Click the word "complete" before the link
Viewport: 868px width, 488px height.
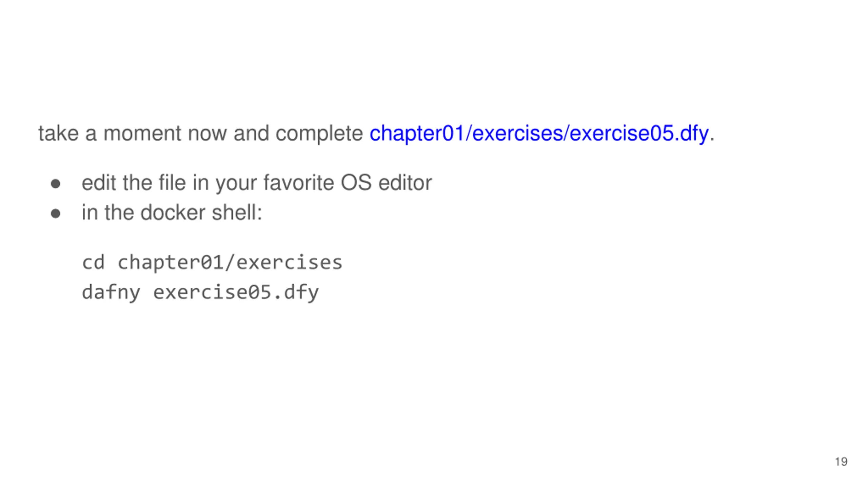click(319, 133)
